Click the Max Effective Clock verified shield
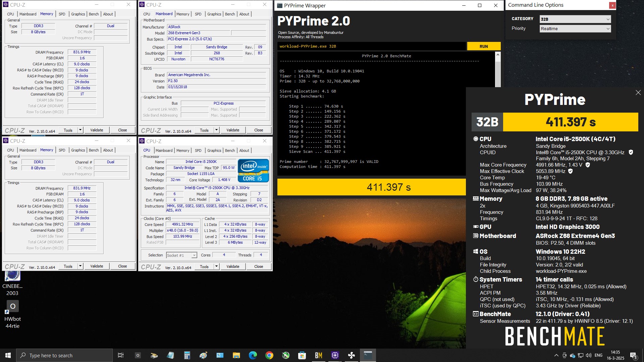The image size is (644, 362). 570,171
